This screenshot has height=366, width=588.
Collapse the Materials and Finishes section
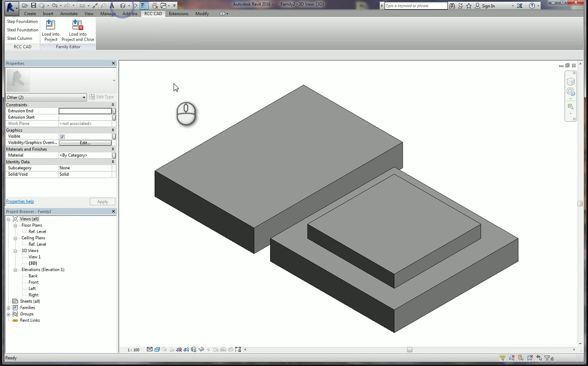click(113, 149)
